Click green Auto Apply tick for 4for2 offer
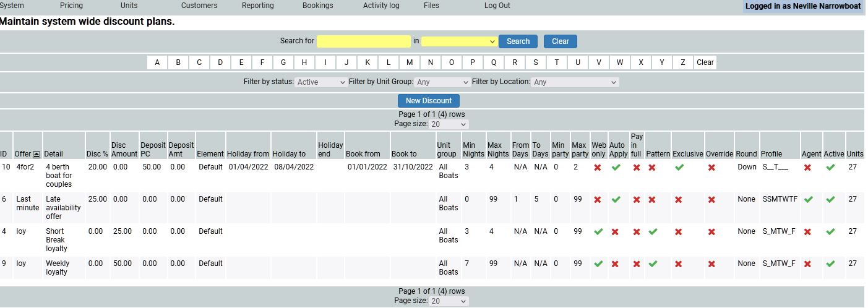The image size is (868, 308). 616,167
